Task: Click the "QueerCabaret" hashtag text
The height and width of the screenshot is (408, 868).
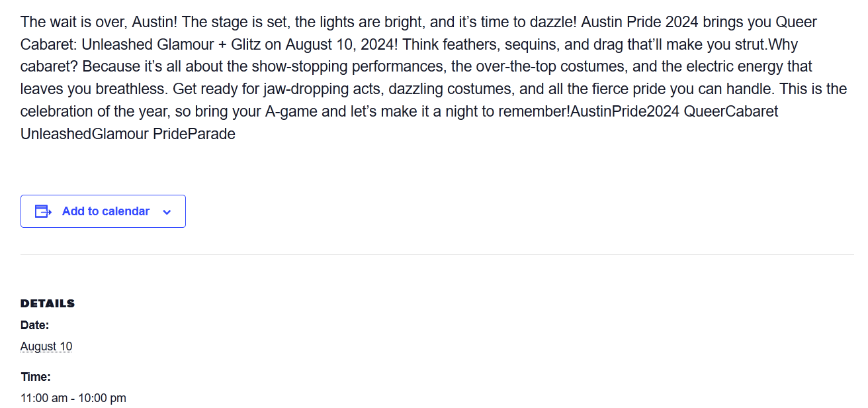Action: (731, 112)
